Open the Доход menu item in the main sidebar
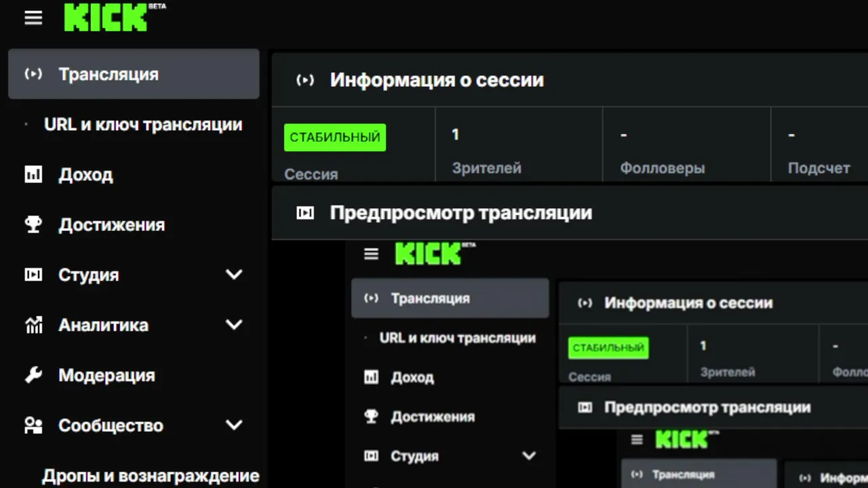The height and width of the screenshot is (488, 868). (x=85, y=175)
